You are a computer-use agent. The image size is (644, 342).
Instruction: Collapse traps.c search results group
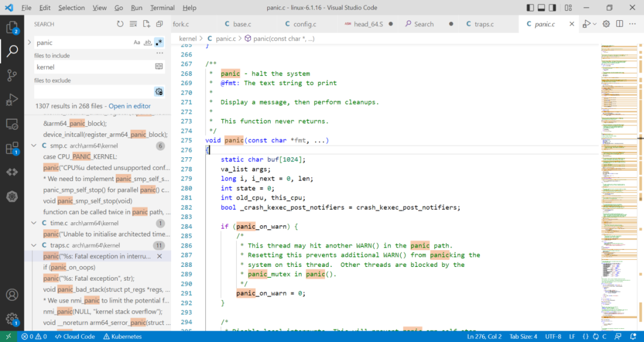[x=35, y=245]
